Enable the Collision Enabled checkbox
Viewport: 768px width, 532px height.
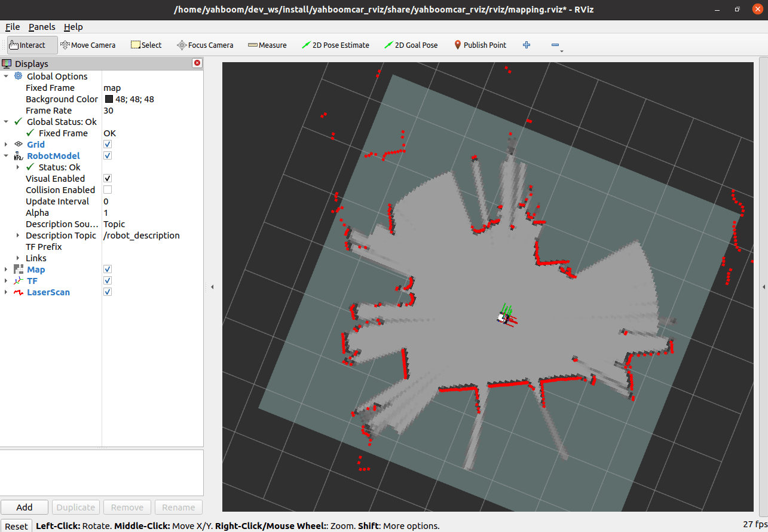click(108, 190)
